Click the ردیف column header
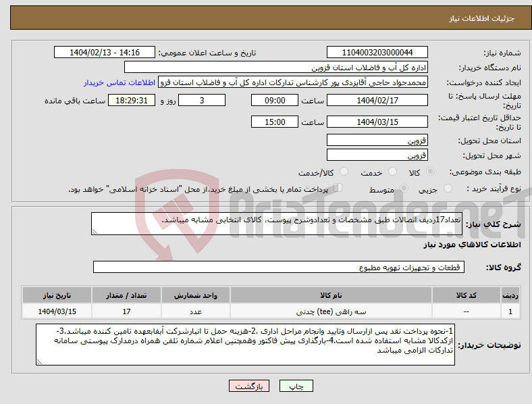 pyautogui.click(x=510, y=295)
